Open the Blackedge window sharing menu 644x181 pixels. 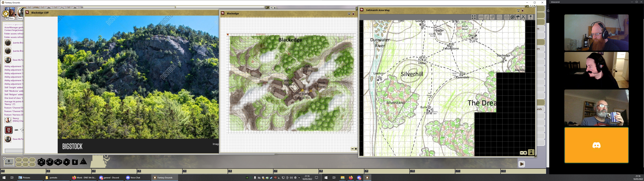click(x=349, y=14)
